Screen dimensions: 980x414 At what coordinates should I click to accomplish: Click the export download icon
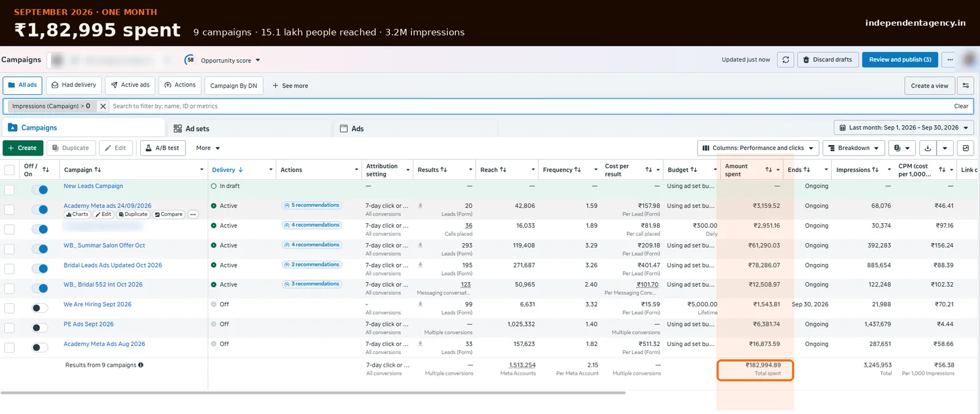(x=928, y=148)
